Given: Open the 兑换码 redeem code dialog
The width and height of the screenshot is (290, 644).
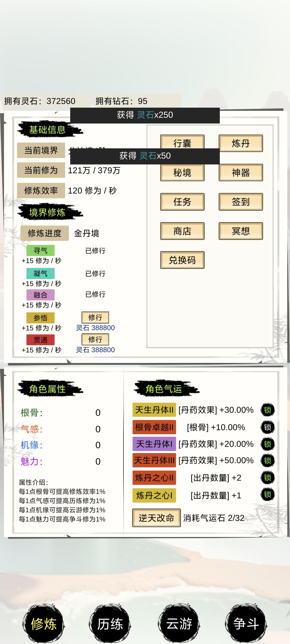Looking at the screenshot, I should pyautogui.click(x=182, y=260).
